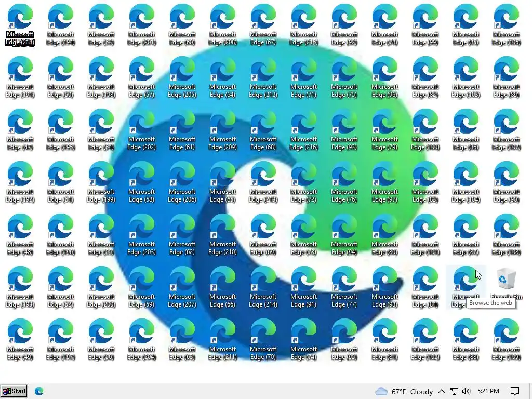Click the Microsoft Edge (100) shortcut
532x399 pixels.
[425, 129]
